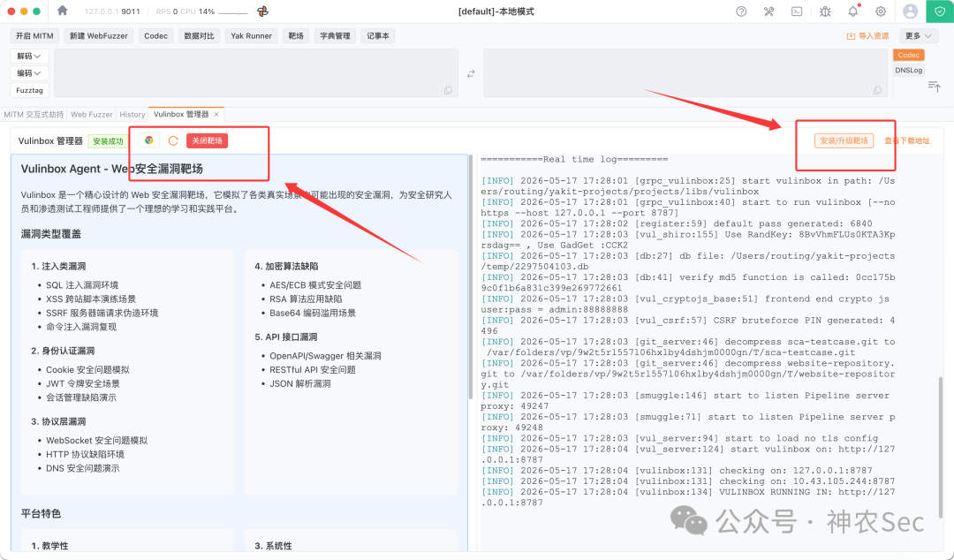Viewport: 954px width, 560px height.
Task: Click the 'VULINBOX RUNNING IN' log line
Action: (688, 497)
